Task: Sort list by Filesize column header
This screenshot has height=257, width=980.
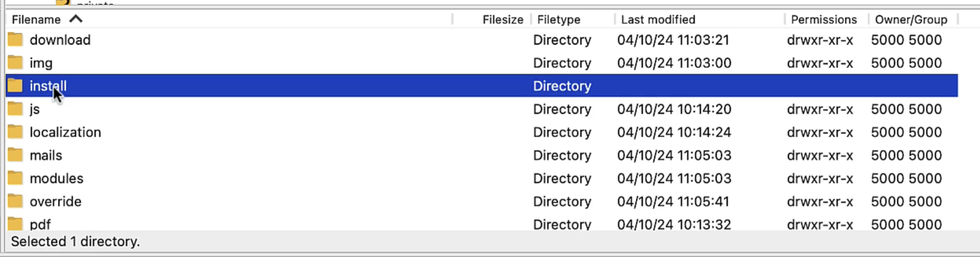Action: click(503, 19)
